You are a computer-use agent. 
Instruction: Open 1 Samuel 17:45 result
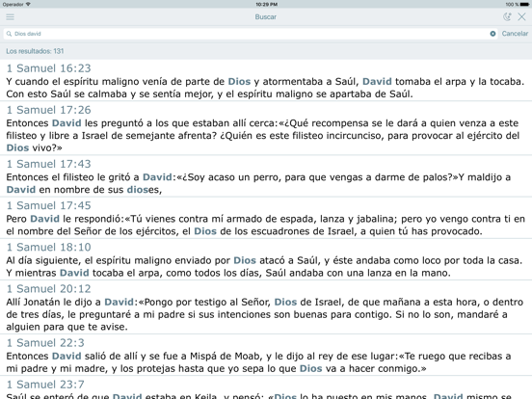(266, 218)
